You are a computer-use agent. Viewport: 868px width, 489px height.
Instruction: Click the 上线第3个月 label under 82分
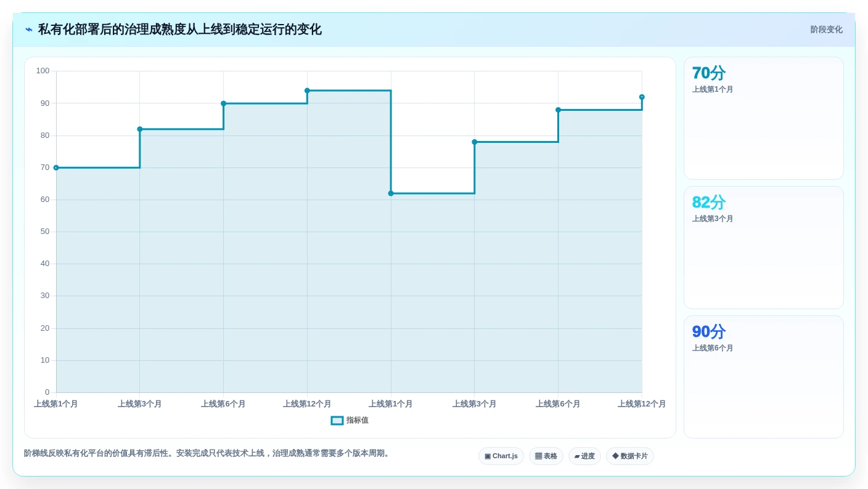pos(713,219)
